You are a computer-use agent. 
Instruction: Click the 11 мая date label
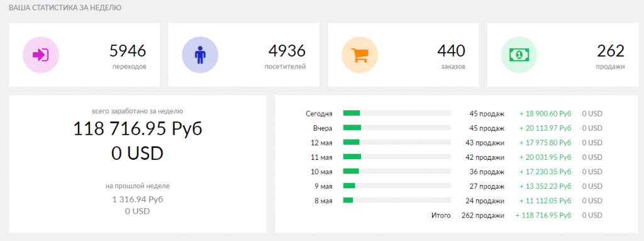point(321,157)
